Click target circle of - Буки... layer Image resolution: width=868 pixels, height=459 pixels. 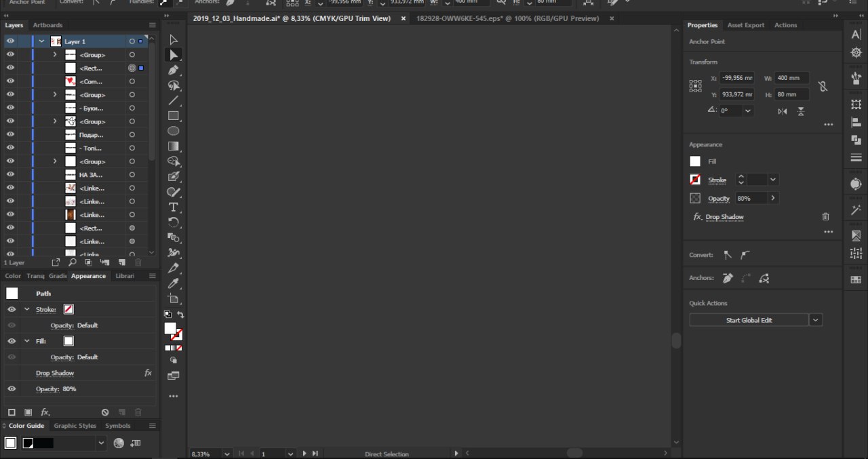[x=132, y=108]
